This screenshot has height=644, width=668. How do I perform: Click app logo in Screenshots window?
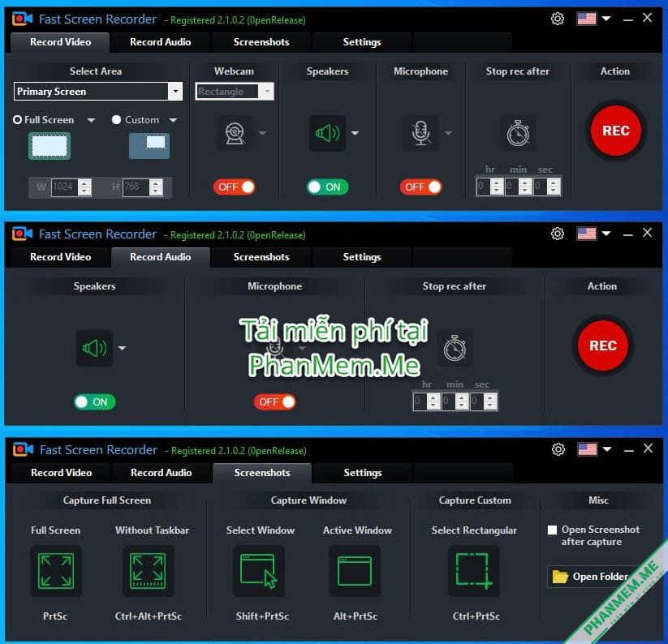[x=23, y=449]
